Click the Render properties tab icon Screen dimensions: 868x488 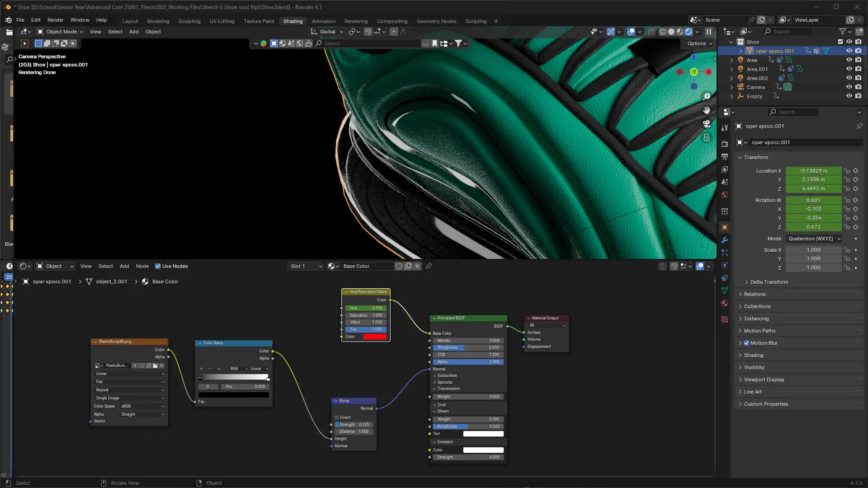click(725, 144)
